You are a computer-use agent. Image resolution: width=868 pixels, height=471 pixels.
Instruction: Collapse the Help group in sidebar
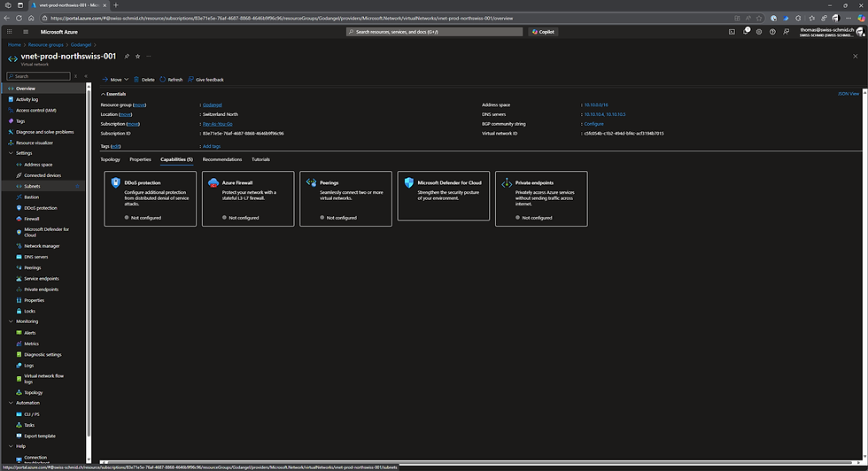pos(11,446)
